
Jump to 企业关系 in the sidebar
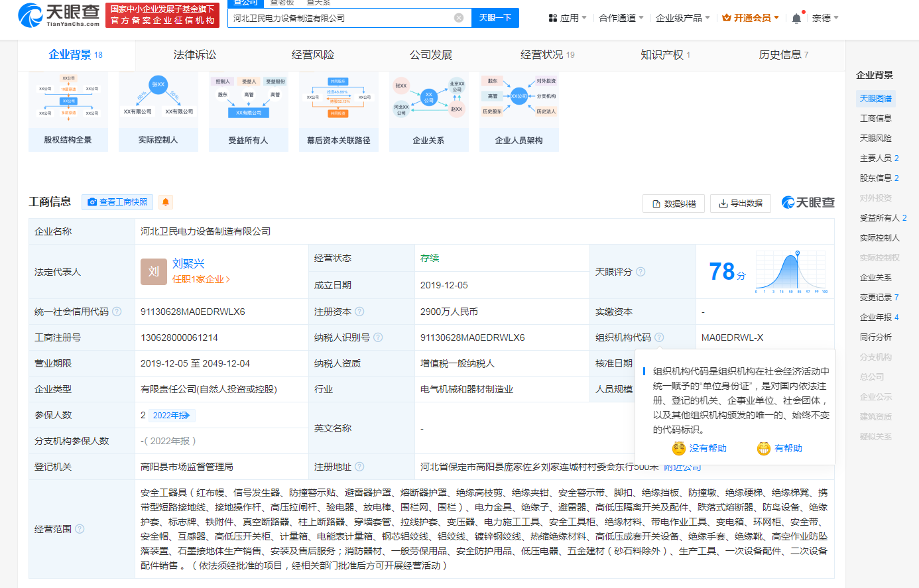[x=876, y=278]
